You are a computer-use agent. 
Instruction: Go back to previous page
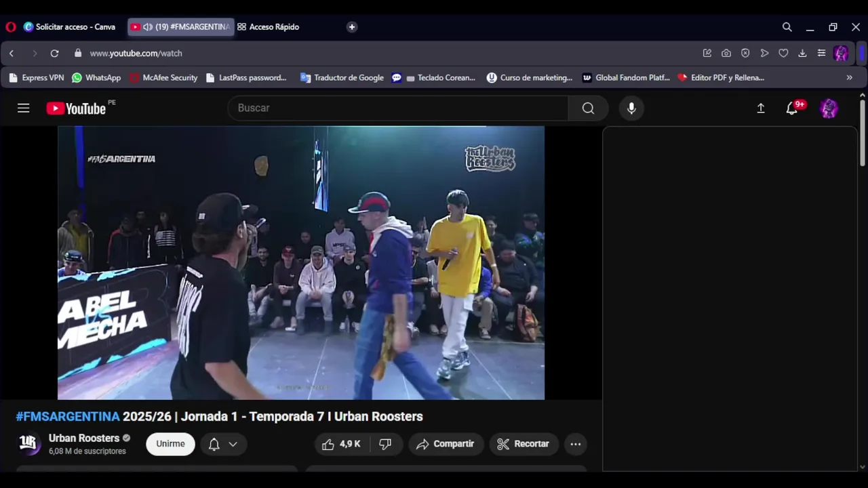tap(12, 53)
